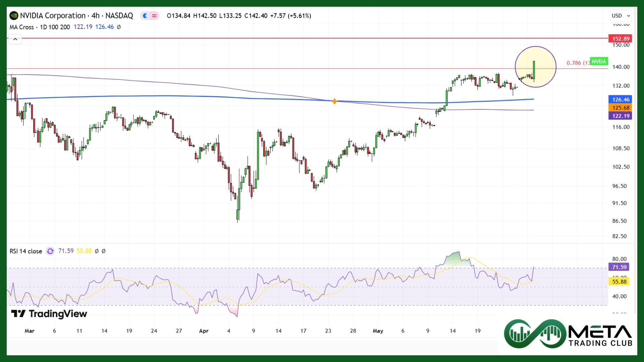
Task: Click the L133.25 low value in header
Action: [230, 16]
